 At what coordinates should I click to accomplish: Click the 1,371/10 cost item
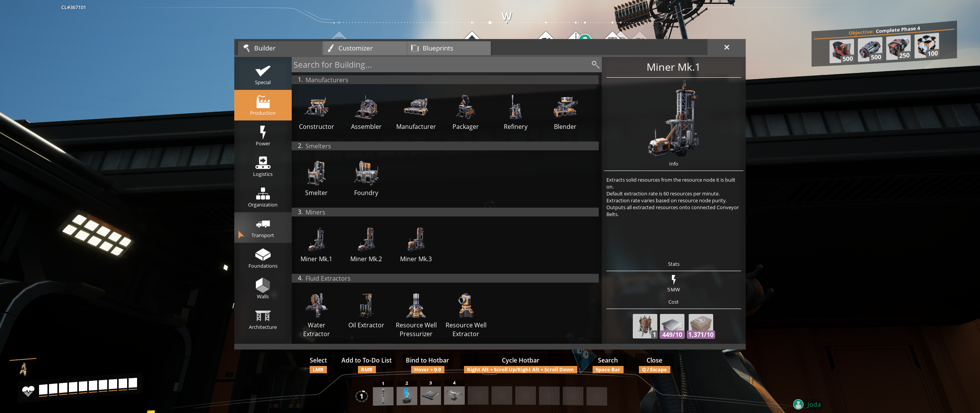[x=701, y=326]
